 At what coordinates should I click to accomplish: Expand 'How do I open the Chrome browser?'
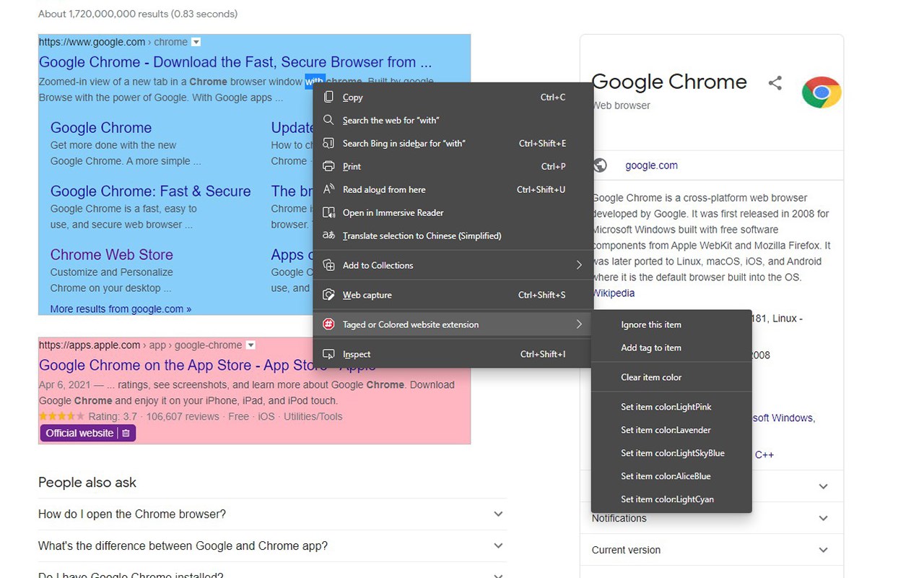pyautogui.click(x=272, y=514)
